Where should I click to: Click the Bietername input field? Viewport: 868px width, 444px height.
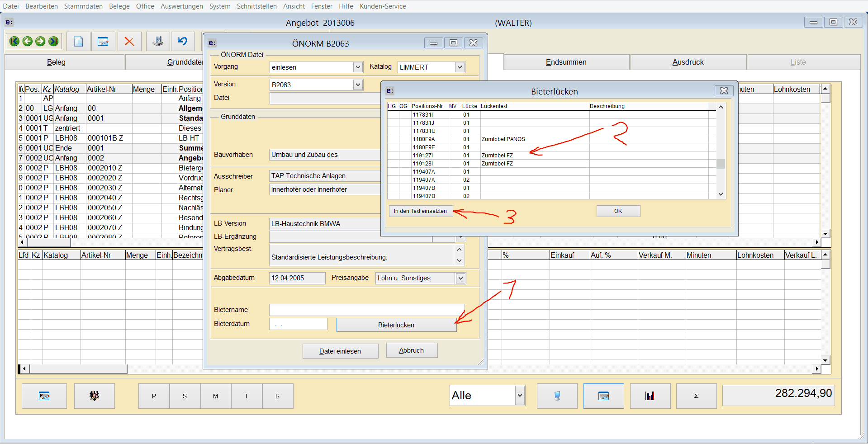click(x=367, y=310)
